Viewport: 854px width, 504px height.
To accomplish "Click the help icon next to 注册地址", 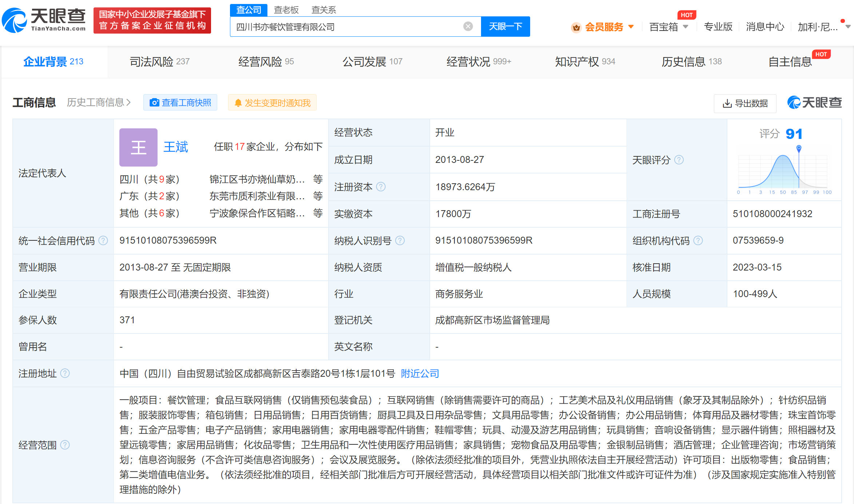I will (x=65, y=373).
